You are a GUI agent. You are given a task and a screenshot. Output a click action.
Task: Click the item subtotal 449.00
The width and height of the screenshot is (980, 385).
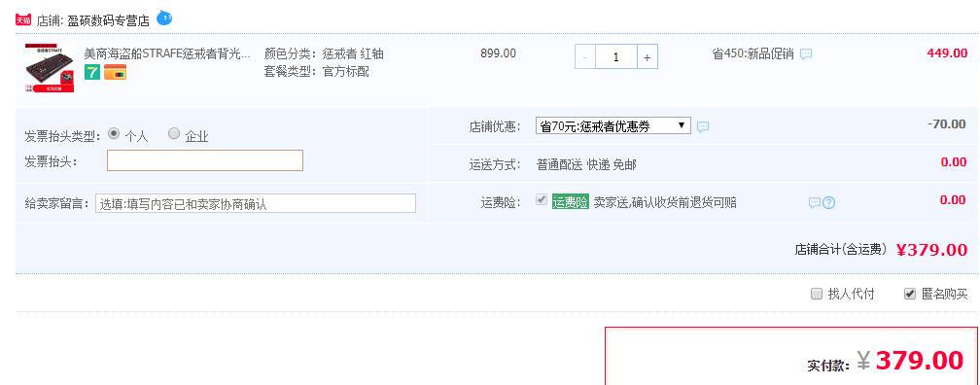pos(948,53)
